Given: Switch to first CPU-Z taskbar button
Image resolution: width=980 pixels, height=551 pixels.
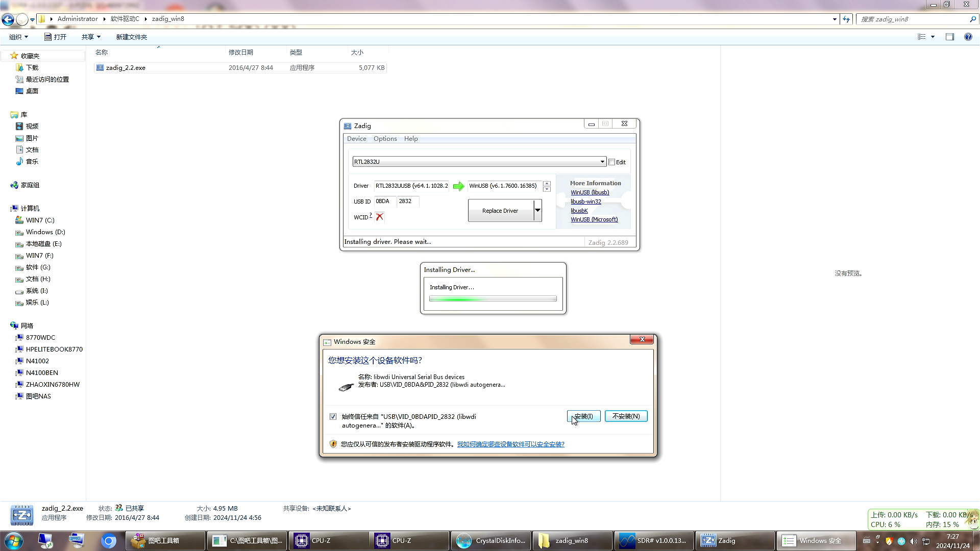Looking at the screenshot, I should point(329,541).
